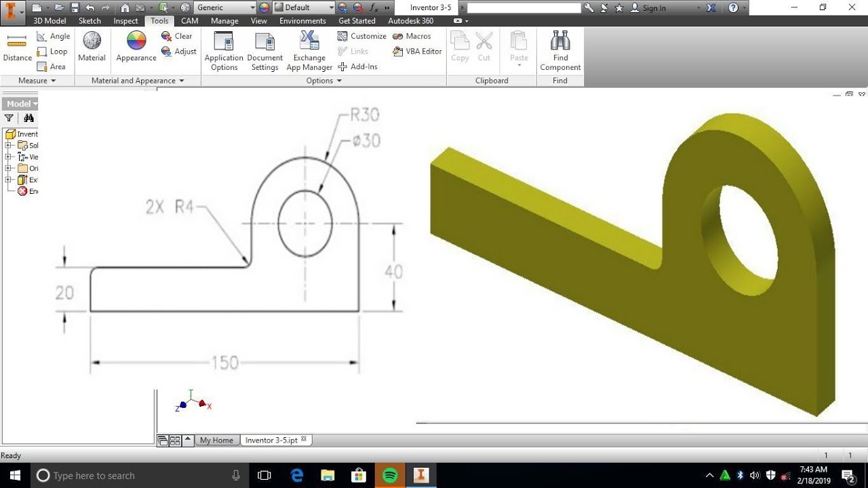The width and height of the screenshot is (868, 488).
Task: Open the Material browser
Action: tap(92, 47)
